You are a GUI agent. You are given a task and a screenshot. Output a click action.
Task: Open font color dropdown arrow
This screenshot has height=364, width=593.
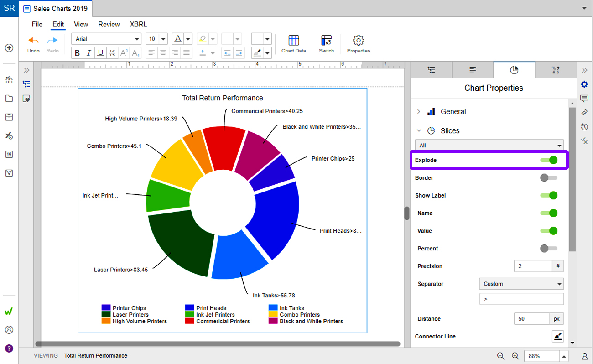tap(188, 39)
